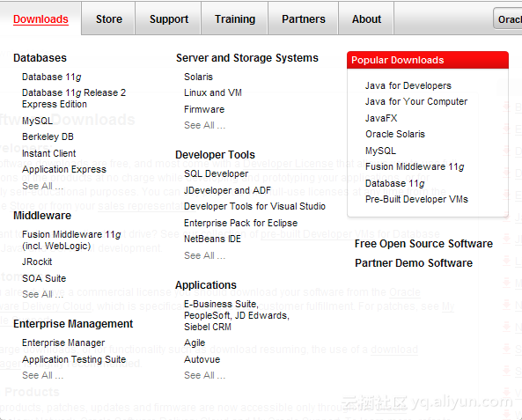
Task: Click Pre-Built Developer VMs link
Action: click(x=416, y=199)
